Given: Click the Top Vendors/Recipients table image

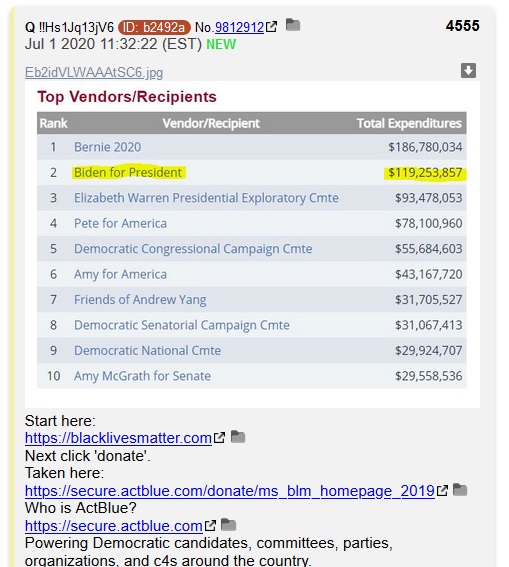Looking at the screenshot, I should (x=252, y=245).
